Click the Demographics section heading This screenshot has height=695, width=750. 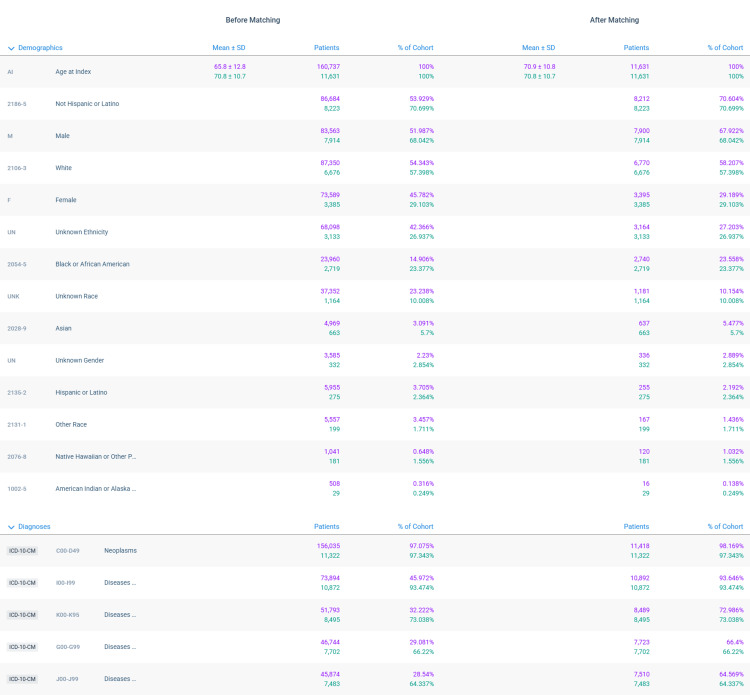coord(40,48)
